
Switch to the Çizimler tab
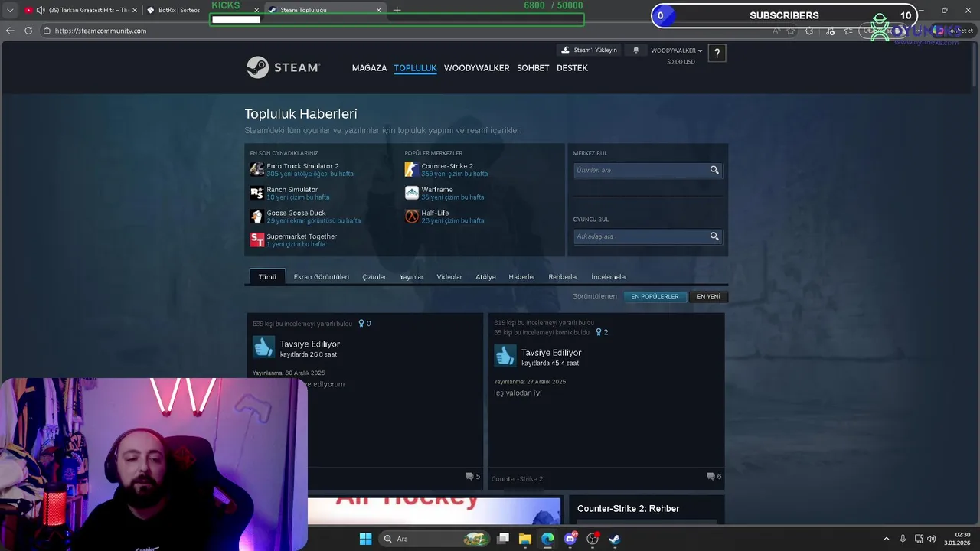click(374, 277)
